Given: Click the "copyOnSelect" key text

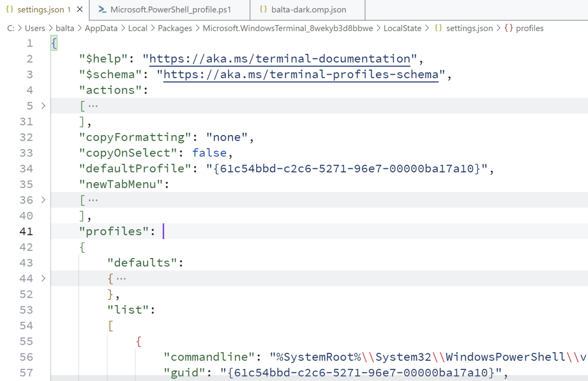Looking at the screenshot, I should click(x=129, y=153).
